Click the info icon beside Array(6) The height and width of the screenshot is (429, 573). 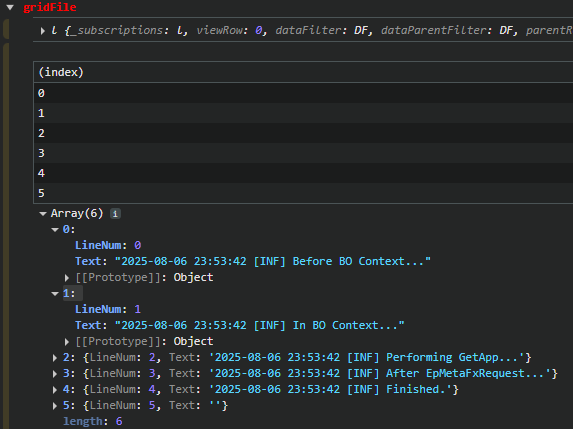click(115, 214)
